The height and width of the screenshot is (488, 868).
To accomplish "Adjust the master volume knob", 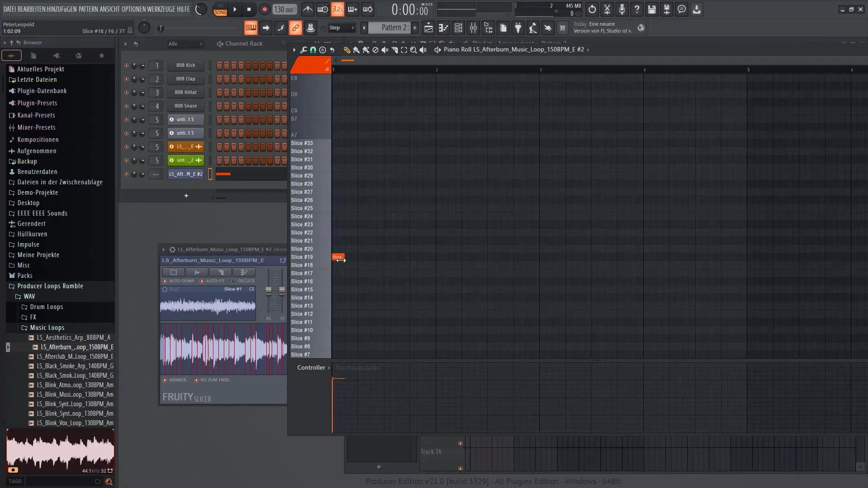I will 201,9.
